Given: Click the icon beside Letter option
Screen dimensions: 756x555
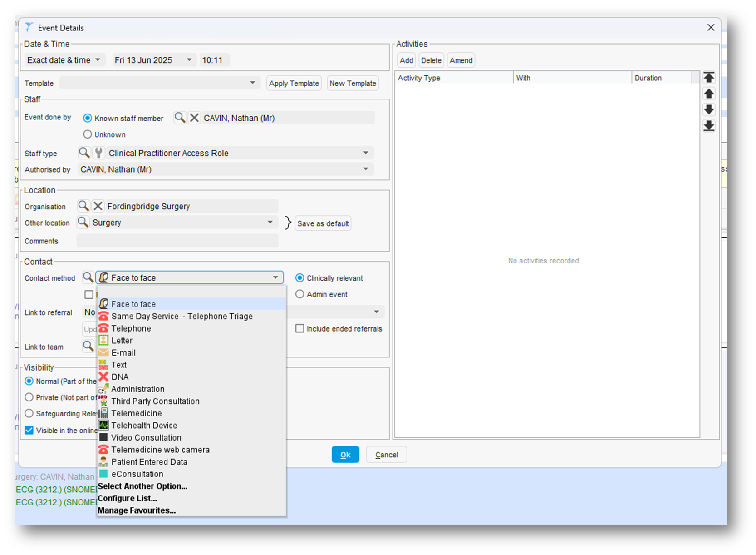Looking at the screenshot, I should point(103,340).
